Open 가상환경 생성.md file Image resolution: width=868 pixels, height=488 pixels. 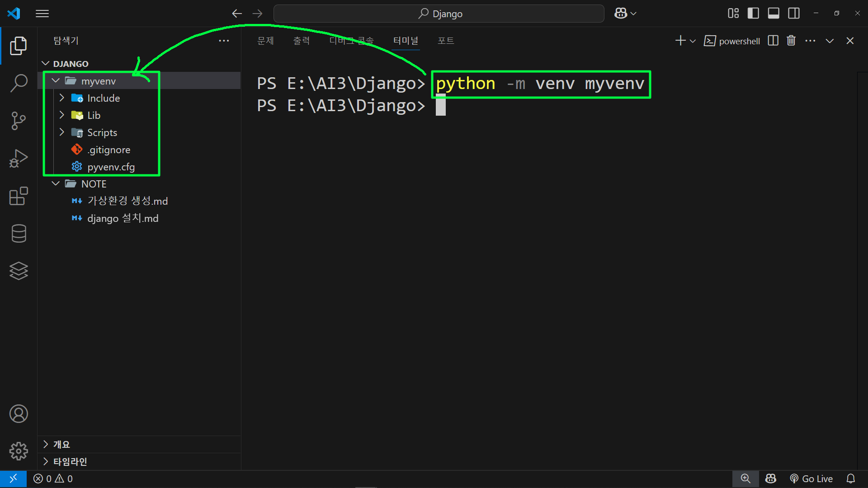(x=139, y=201)
